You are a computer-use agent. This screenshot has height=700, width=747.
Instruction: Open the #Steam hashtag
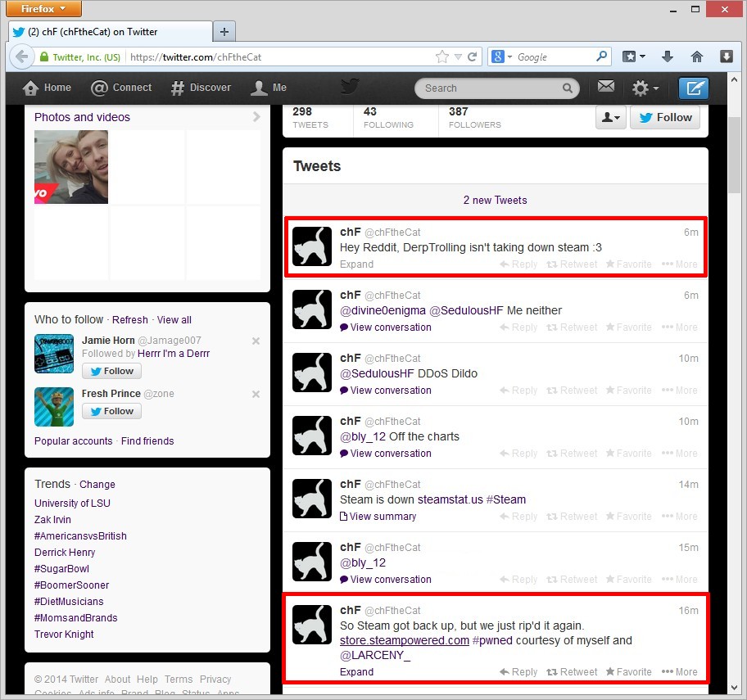coord(506,499)
